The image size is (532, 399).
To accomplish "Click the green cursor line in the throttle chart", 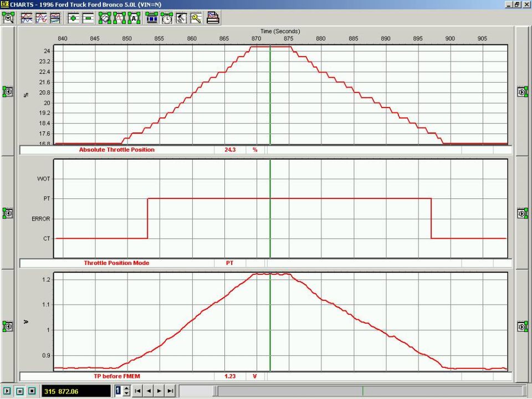I will tap(270, 95).
